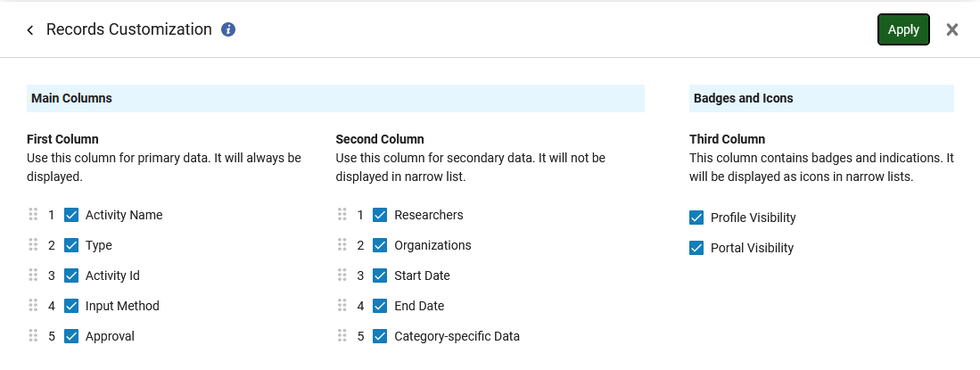Screen dimensions: 980x370
Task: Toggle the Activity Id checkbox
Action: pyautogui.click(x=71, y=275)
